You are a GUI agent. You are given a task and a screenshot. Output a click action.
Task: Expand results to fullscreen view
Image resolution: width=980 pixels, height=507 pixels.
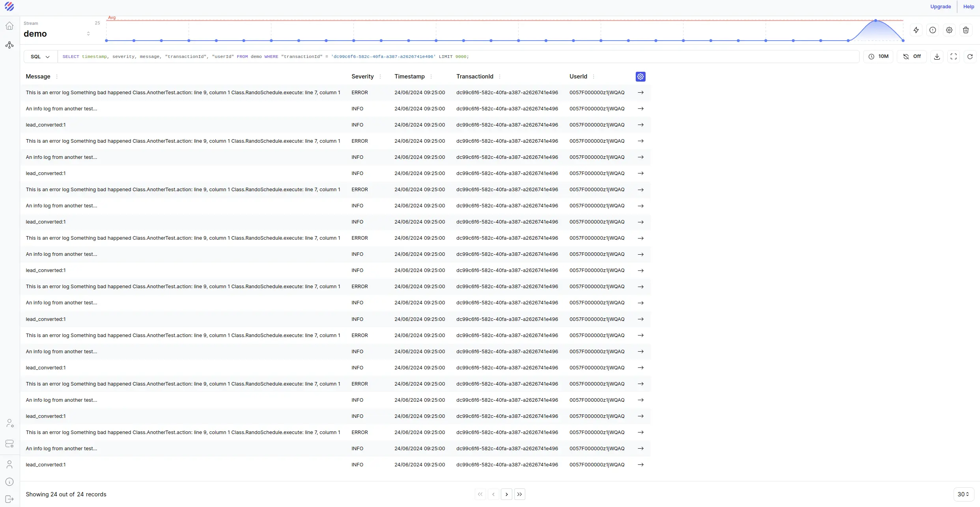coord(954,56)
